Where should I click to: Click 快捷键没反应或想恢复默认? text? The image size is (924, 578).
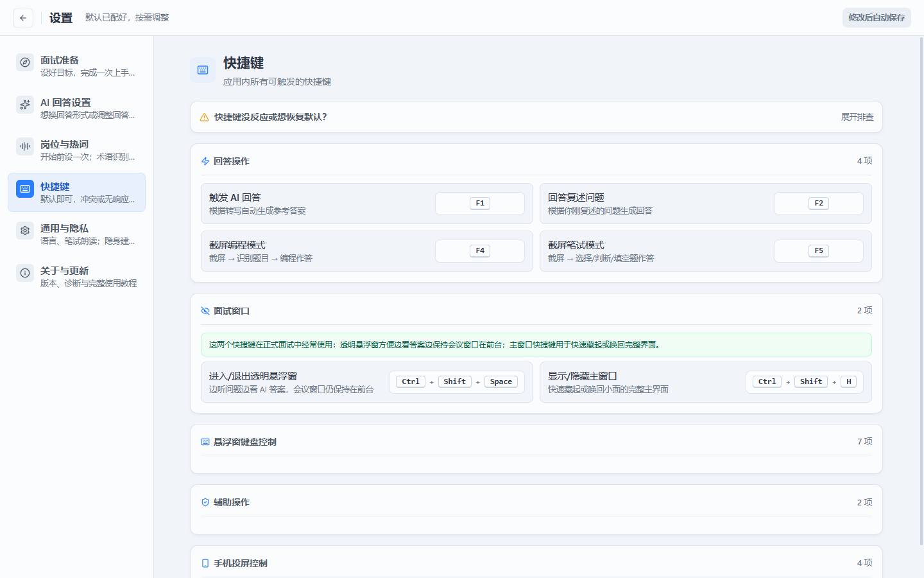[271, 117]
